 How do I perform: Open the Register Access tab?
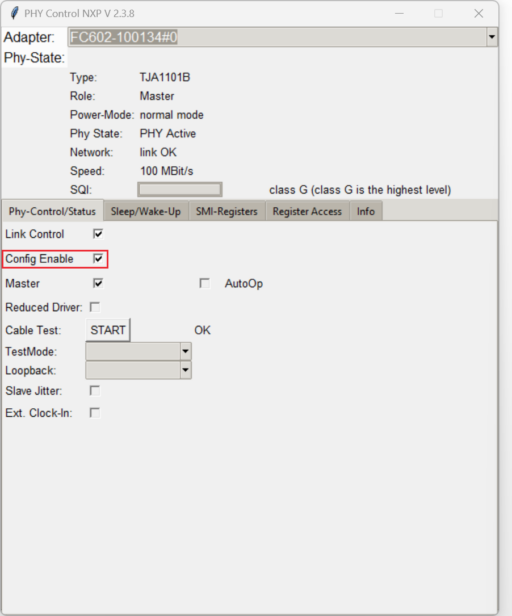point(307,211)
